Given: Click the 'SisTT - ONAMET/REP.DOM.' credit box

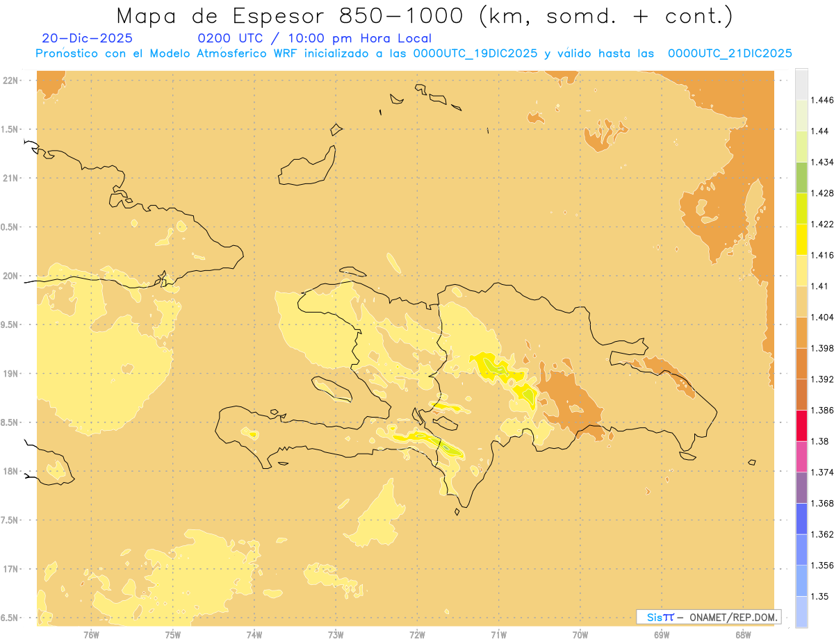Looking at the screenshot, I should 709,617.
